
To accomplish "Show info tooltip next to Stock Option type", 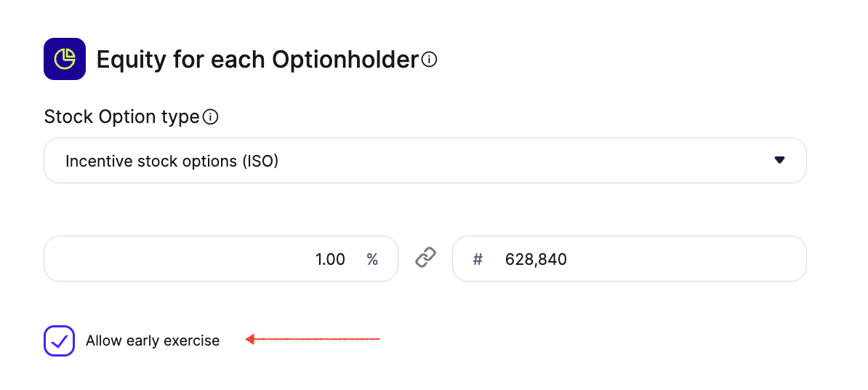I will pos(211,116).
